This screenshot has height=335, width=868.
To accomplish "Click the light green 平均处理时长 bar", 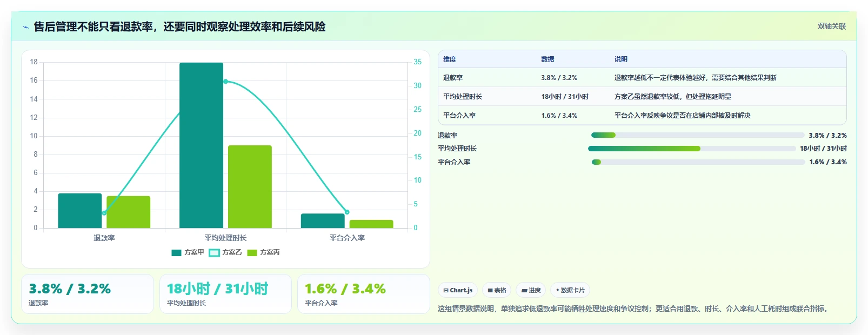I will click(x=250, y=186).
